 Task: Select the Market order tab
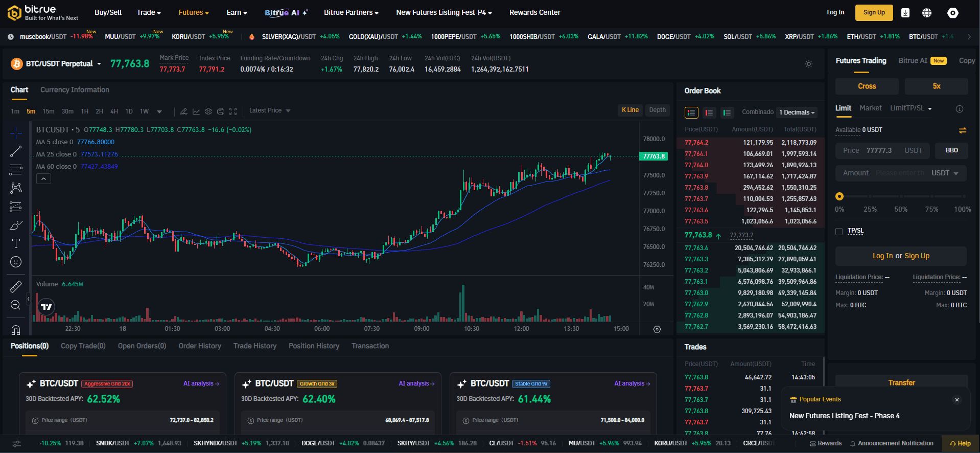[871, 108]
